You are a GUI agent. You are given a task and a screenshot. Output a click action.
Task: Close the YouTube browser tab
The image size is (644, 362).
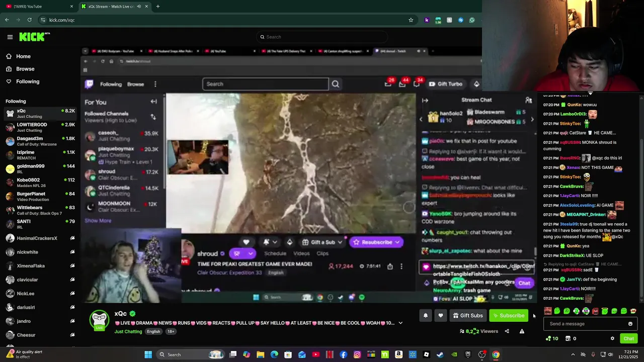(71, 7)
